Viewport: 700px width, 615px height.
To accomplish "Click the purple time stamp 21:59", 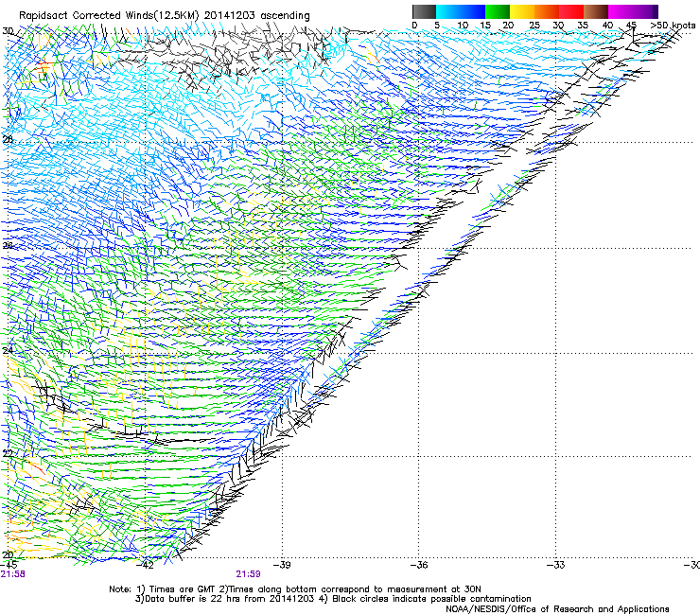I will (248, 574).
